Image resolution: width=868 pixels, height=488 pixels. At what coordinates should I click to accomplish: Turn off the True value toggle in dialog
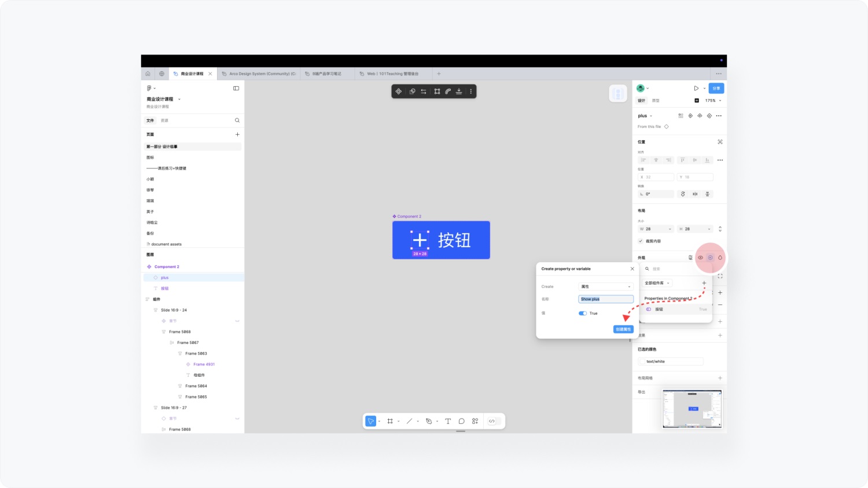[583, 313]
